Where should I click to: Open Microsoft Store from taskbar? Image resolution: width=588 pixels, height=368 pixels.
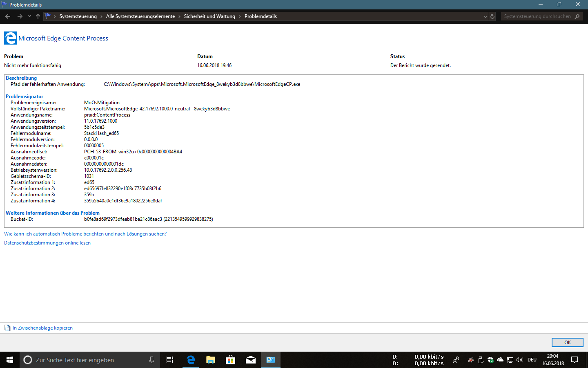(x=230, y=360)
